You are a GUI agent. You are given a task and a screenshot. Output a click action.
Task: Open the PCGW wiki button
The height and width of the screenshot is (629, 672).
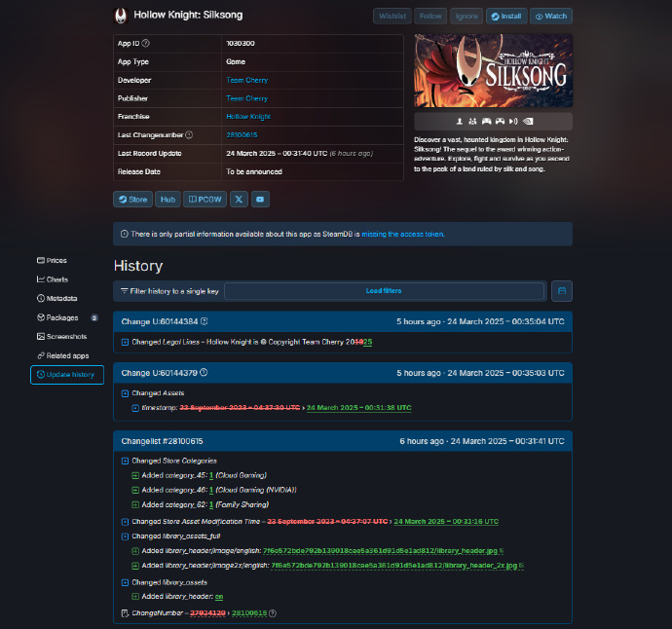(x=205, y=200)
